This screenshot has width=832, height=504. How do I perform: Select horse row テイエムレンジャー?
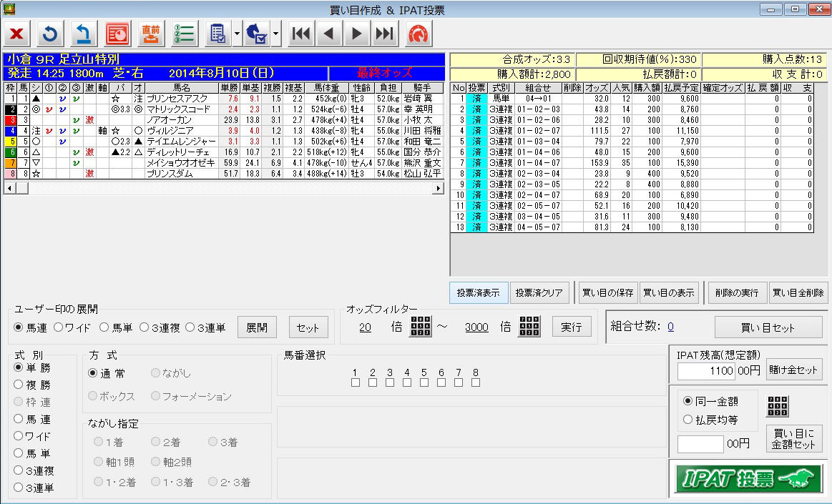tap(224, 142)
